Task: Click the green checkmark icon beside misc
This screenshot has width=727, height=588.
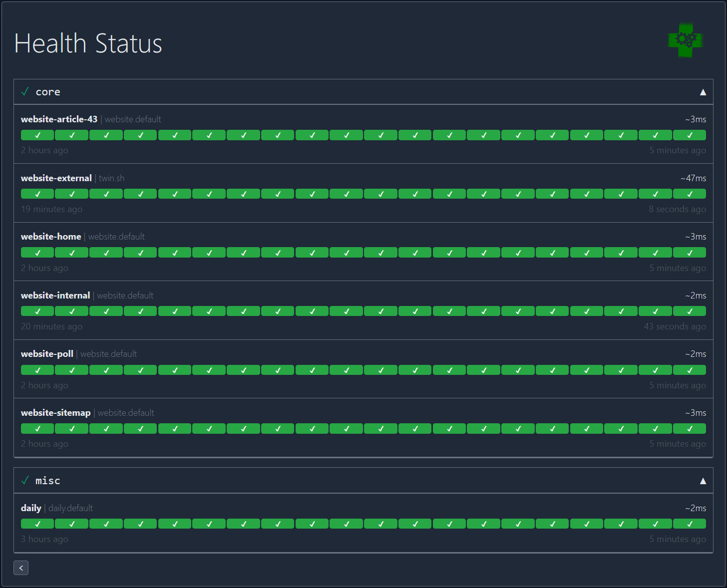Action: point(25,480)
